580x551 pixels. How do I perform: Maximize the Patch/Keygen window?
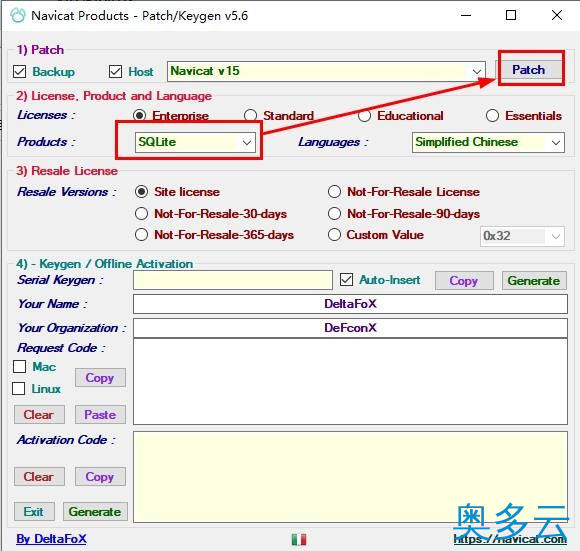point(511,16)
